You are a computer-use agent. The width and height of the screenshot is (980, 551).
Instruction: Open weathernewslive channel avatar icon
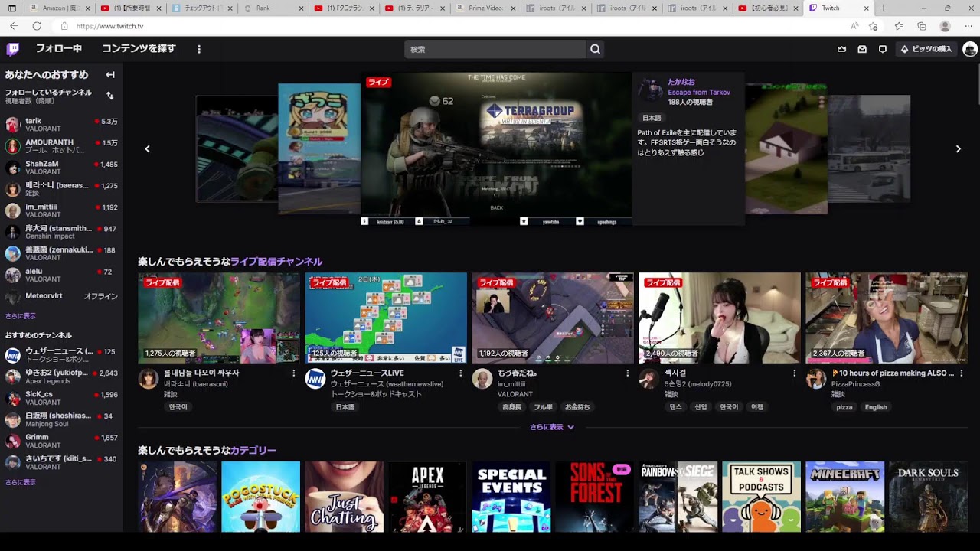tap(315, 379)
